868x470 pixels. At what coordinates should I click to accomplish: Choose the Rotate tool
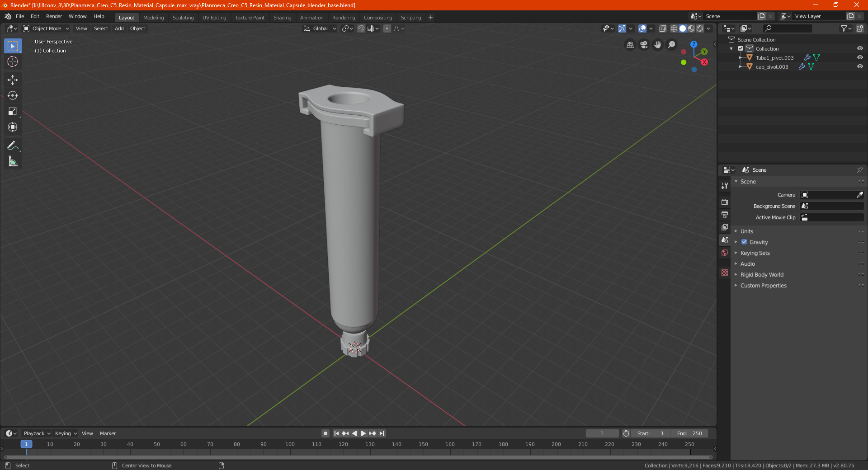(x=13, y=96)
